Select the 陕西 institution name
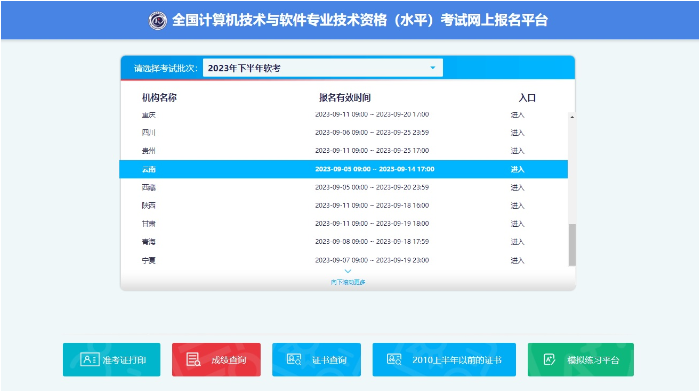Screen dimensions: 699x391 pos(148,206)
